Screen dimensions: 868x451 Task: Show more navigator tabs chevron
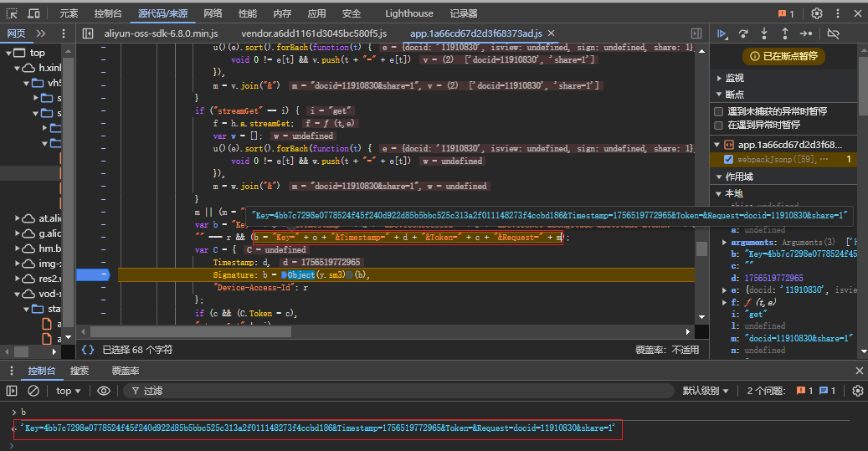[41, 33]
